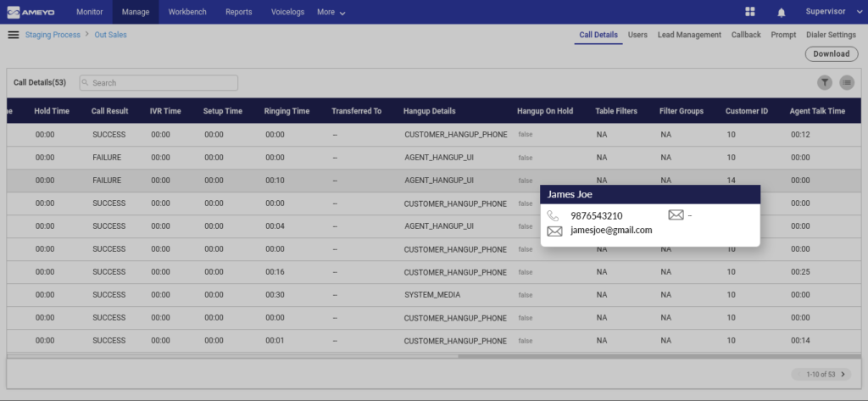Select Ringing Time 00:10 cell
This screenshot has height=401, width=868.
(275, 180)
